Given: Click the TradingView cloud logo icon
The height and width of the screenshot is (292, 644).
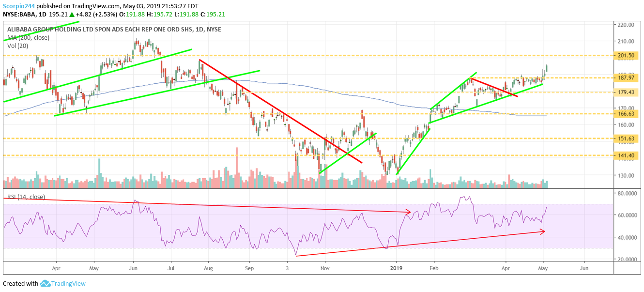Looking at the screenshot, I should click(x=45, y=283).
